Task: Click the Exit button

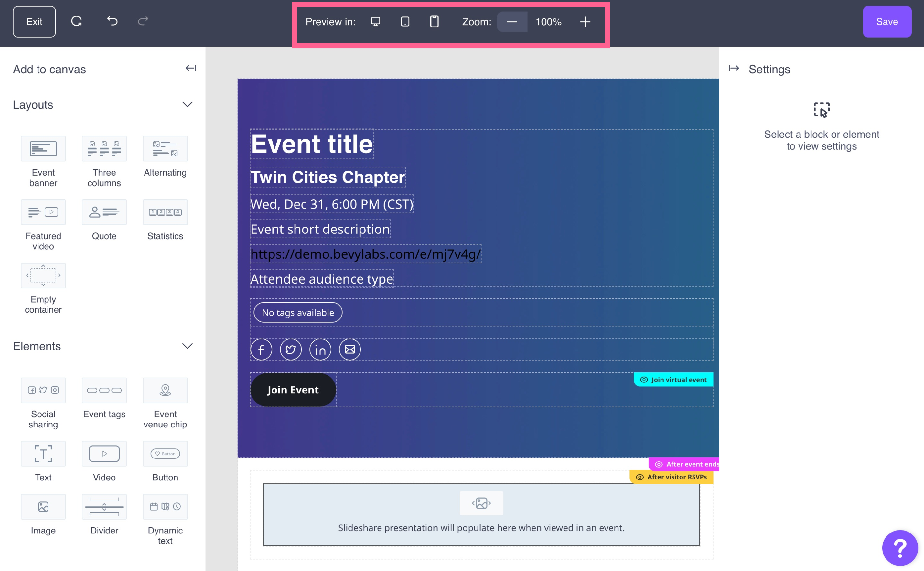Action: [x=34, y=22]
